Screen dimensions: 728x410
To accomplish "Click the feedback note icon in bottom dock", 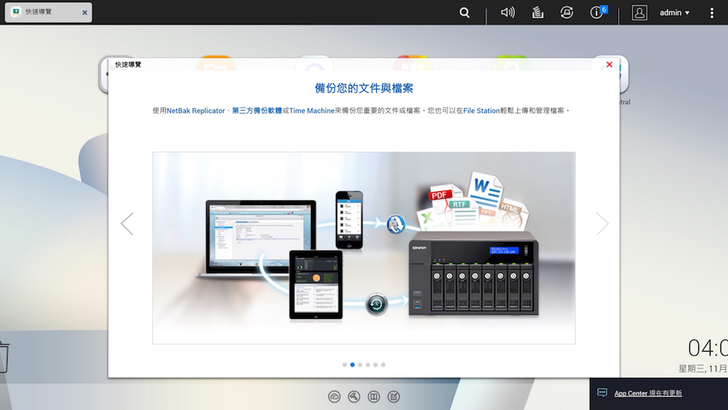I will click(394, 397).
